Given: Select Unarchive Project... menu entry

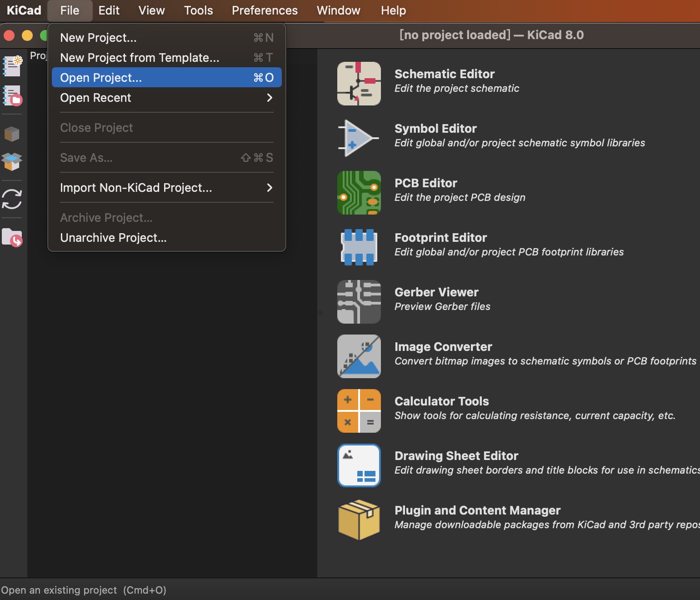Looking at the screenshot, I should tap(167, 238).
